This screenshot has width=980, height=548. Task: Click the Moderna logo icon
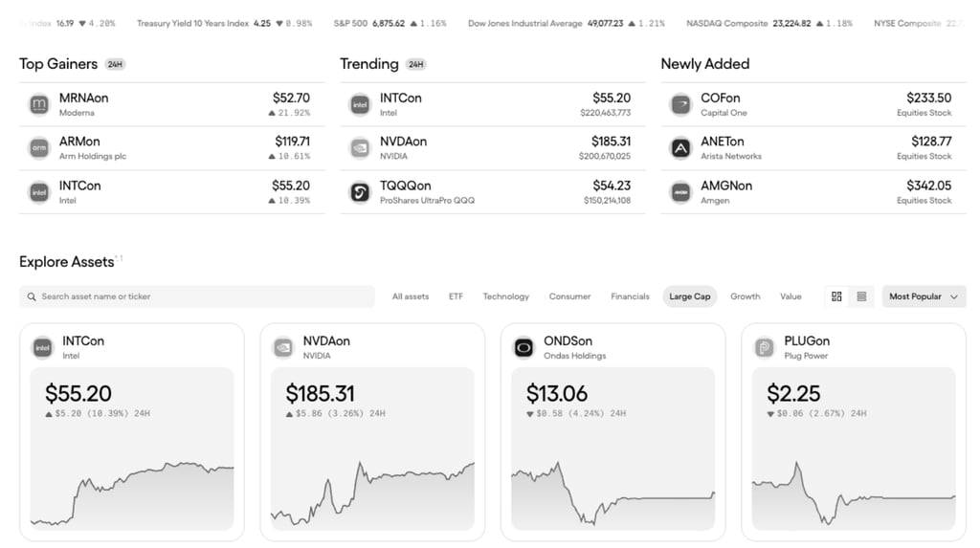[39, 104]
